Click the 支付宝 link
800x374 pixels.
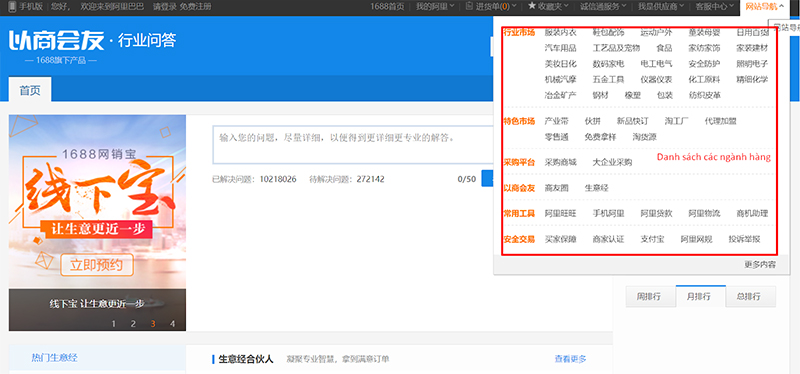(x=652, y=239)
